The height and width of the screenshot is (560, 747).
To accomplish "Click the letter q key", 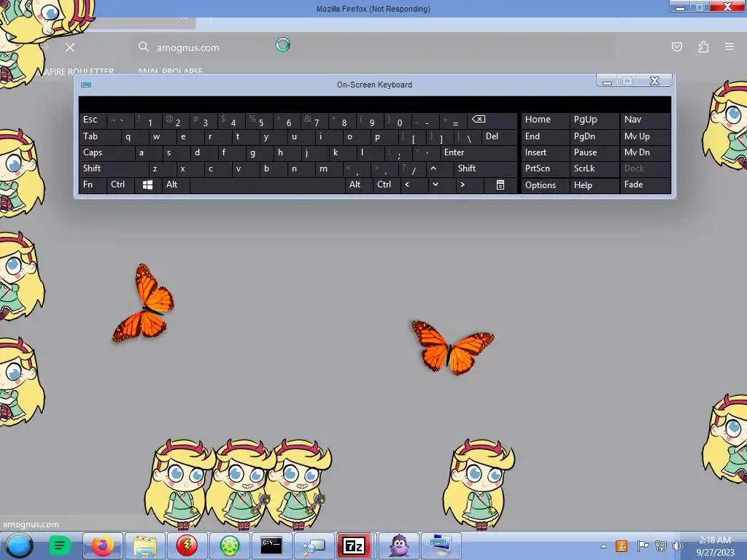I will (x=134, y=137).
